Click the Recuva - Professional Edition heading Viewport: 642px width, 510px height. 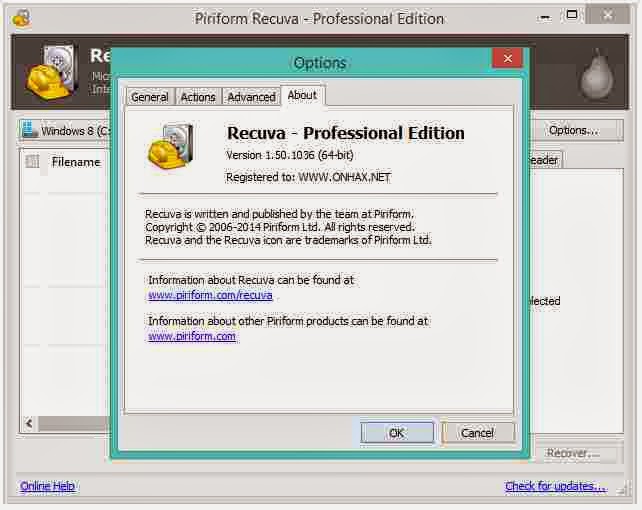pyautogui.click(x=346, y=133)
